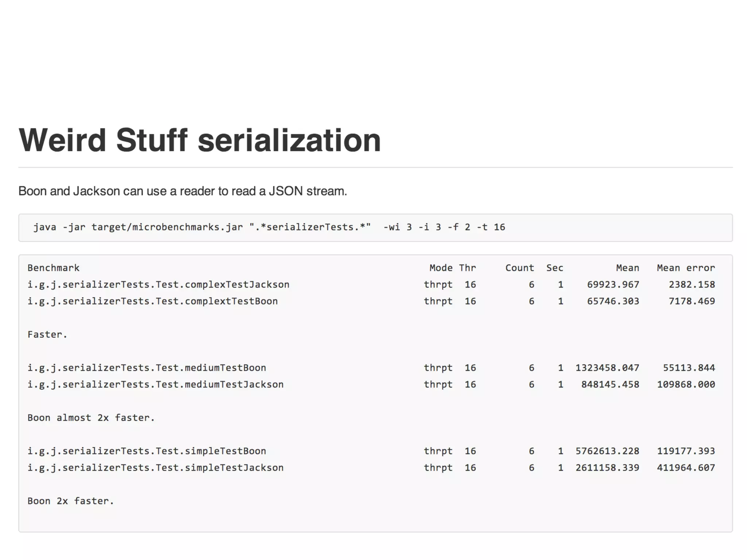Click the standalone 'Faster.' comment line

47,334
